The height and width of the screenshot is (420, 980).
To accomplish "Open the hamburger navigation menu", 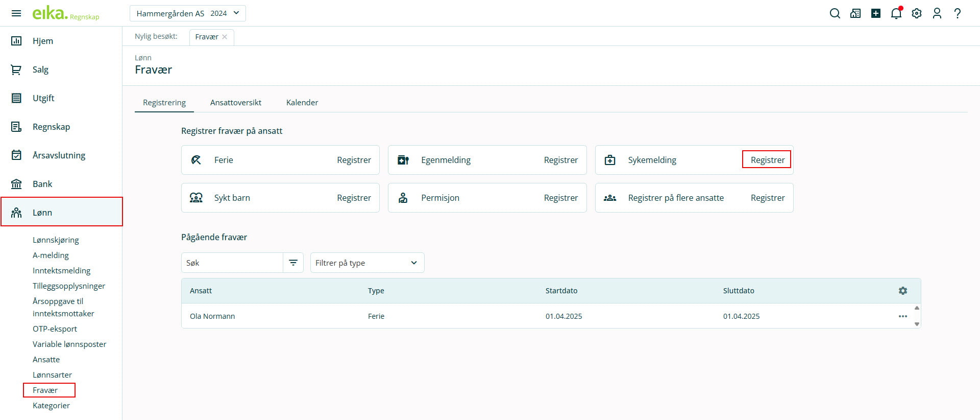I will (x=16, y=13).
